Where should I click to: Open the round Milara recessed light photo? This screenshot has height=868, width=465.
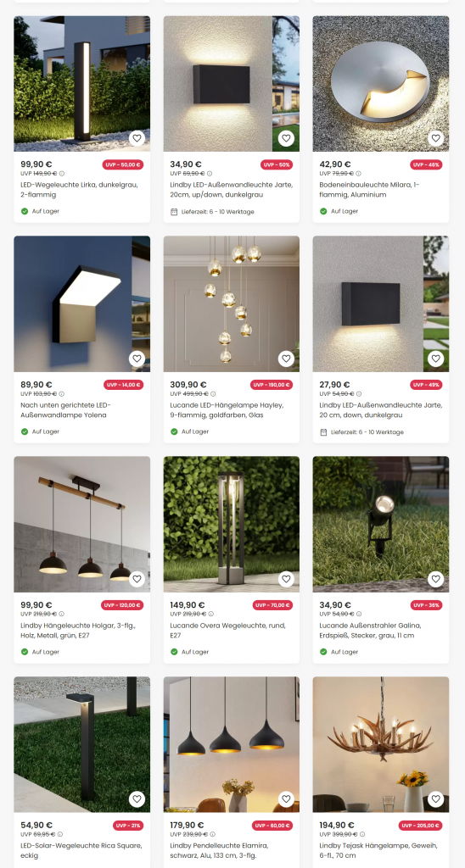[x=381, y=84]
